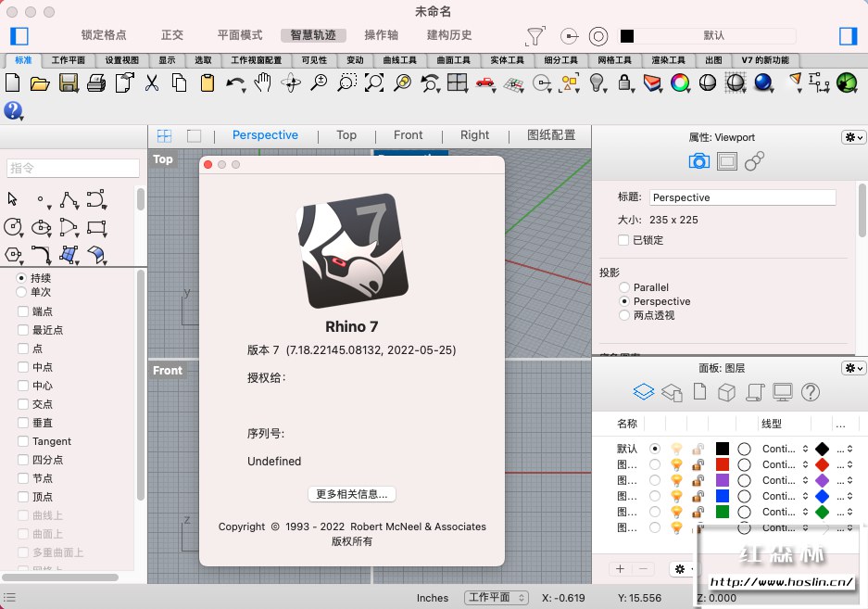Image resolution: width=868 pixels, height=609 pixels.
Task: Enable the 中点 osnap checkbox
Action: coord(23,367)
